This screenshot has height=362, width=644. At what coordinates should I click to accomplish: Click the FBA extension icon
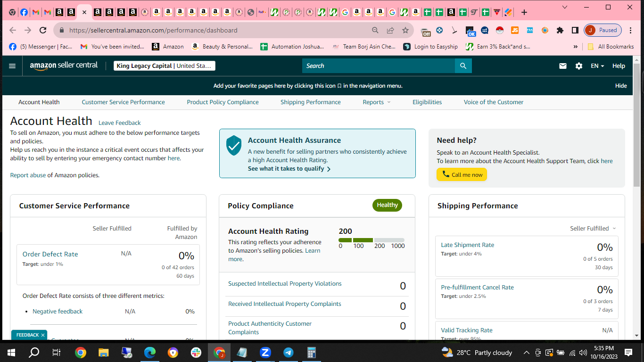point(530,30)
